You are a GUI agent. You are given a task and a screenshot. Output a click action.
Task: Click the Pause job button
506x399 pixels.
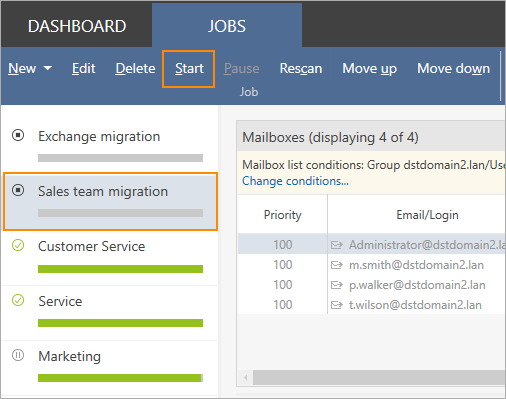242,68
